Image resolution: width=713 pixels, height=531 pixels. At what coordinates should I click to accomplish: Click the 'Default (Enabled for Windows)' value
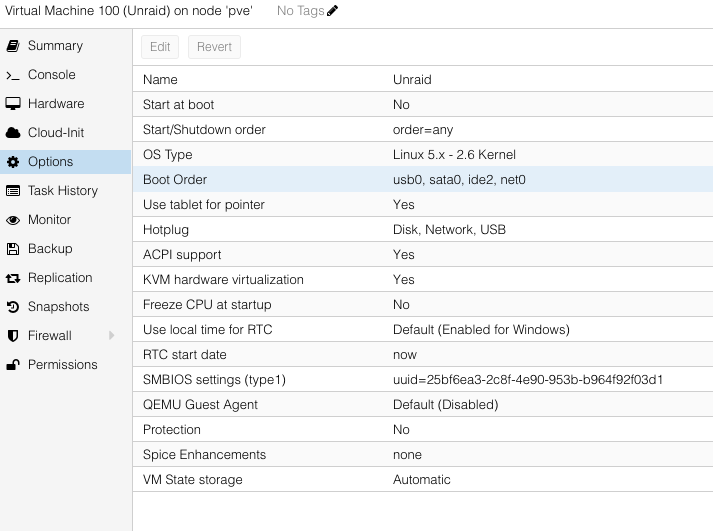(481, 330)
